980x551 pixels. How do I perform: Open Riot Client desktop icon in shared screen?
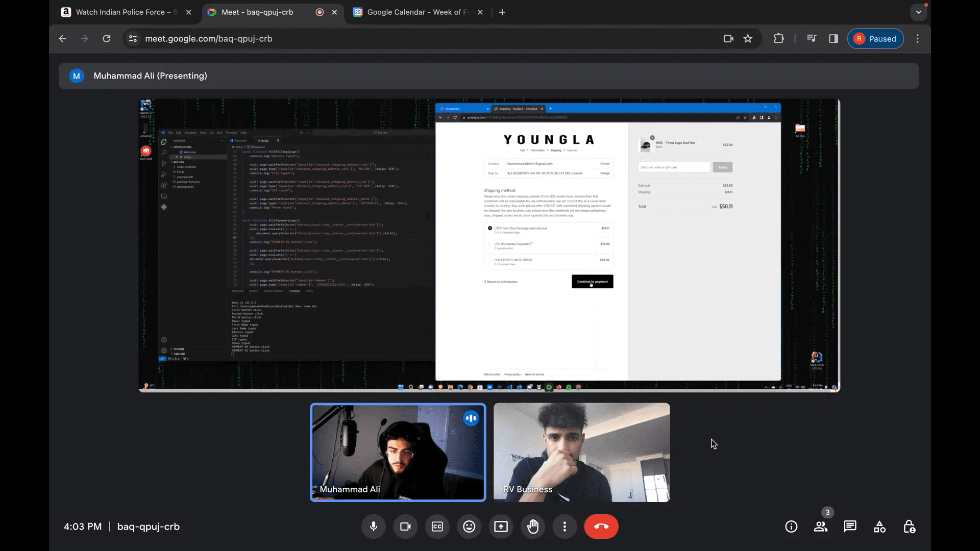coord(146,153)
